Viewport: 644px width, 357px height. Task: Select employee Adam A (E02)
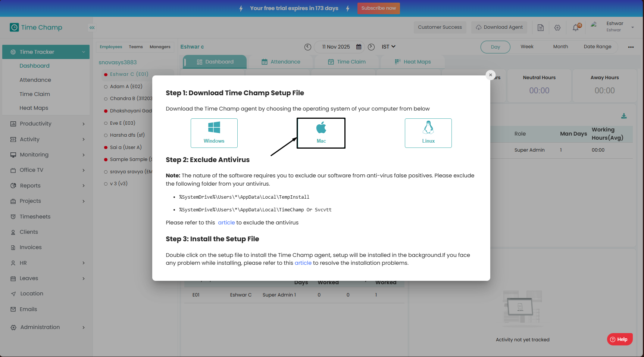(x=126, y=87)
